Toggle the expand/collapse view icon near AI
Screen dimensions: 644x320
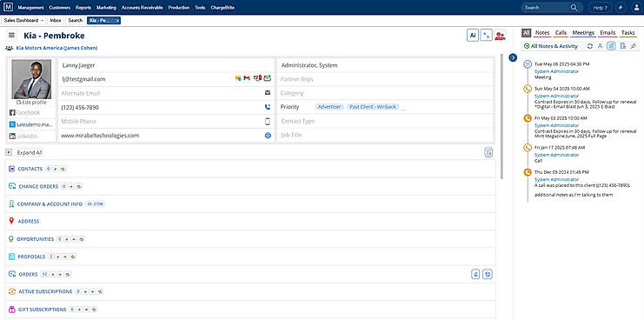486,36
